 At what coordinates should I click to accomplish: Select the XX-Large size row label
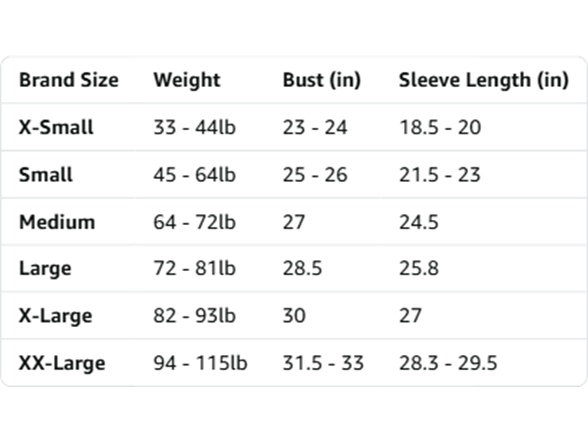[62, 363]
